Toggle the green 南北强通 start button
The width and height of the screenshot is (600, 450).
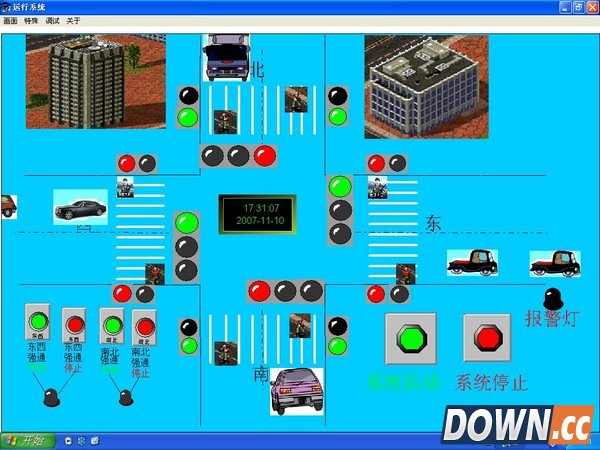pos(111,325)
